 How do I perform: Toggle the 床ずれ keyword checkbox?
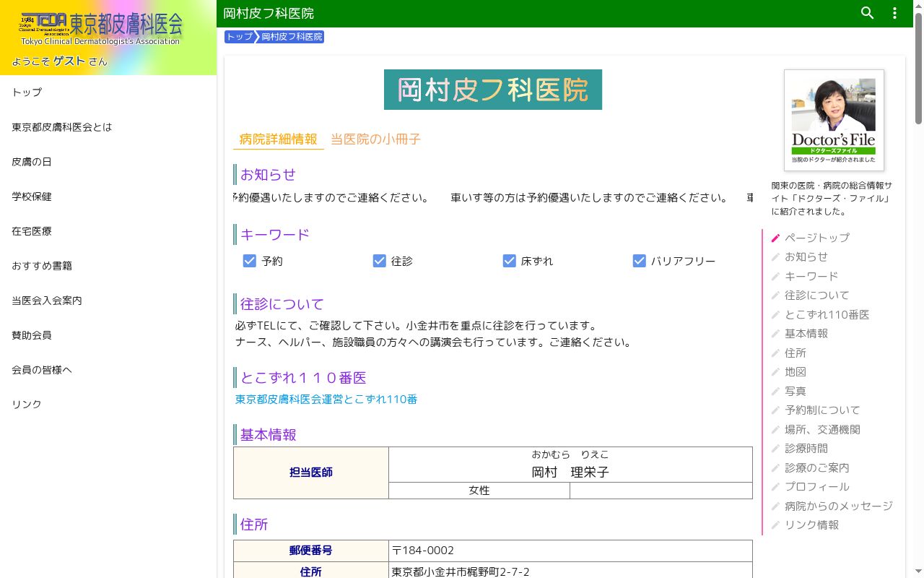[x=510, y=261]
